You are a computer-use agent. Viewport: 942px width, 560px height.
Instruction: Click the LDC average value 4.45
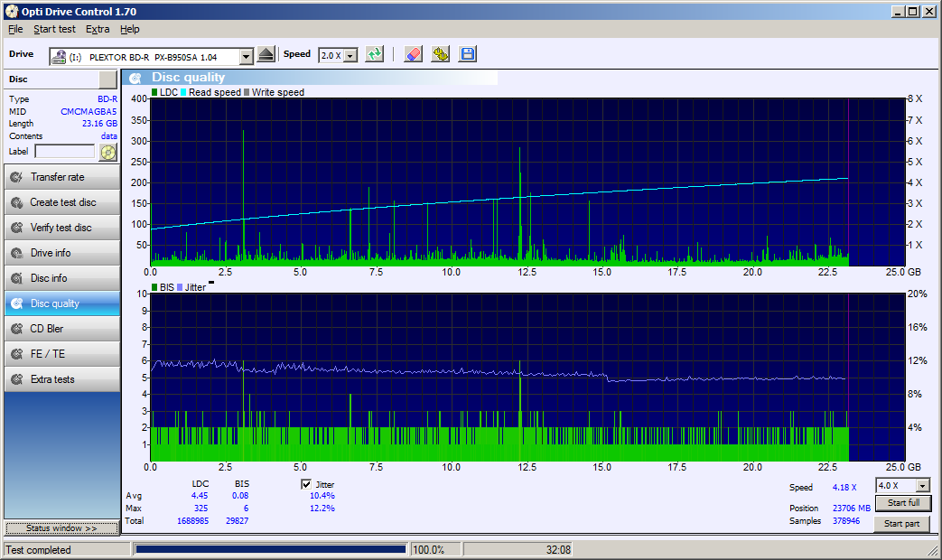[200, 496]
